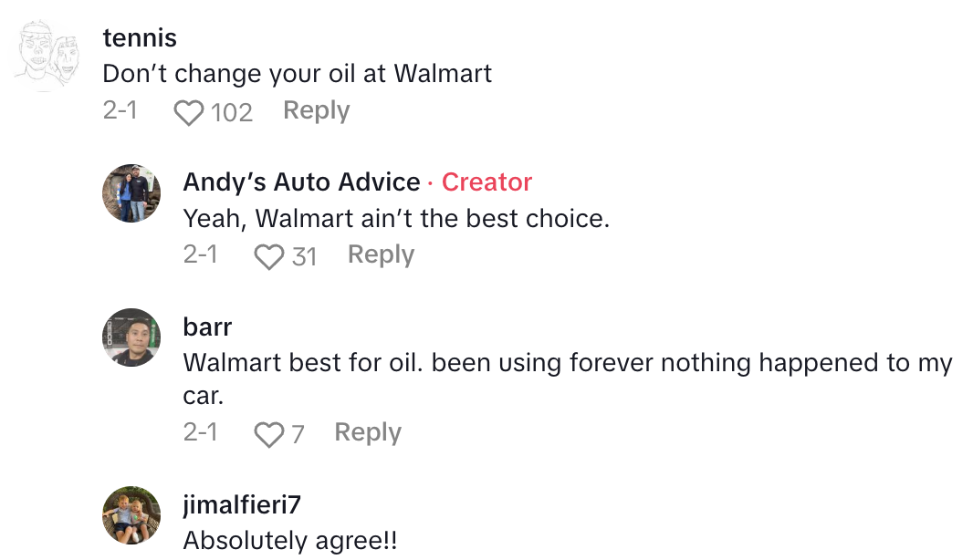Screen dimensions: 973x560
Task: Select the "Absolutely agree!!" comment text
Action: click(290, 540)
